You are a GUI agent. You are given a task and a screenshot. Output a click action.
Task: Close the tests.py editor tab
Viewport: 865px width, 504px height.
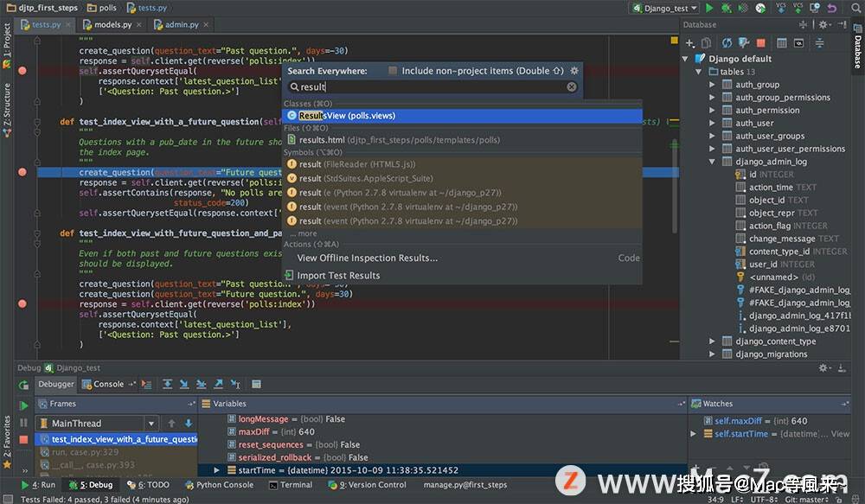[68, 24]
